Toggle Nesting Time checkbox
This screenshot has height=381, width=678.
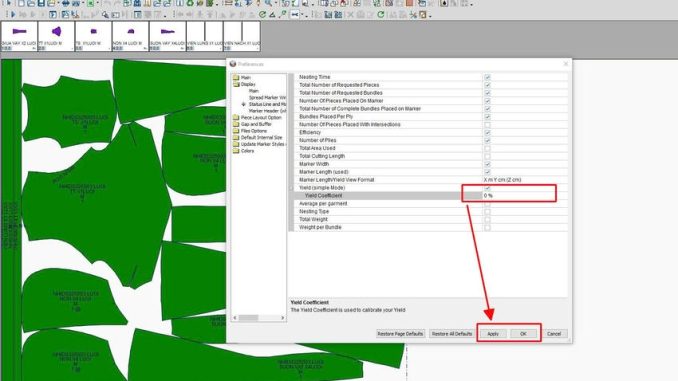tap(487, 77)
